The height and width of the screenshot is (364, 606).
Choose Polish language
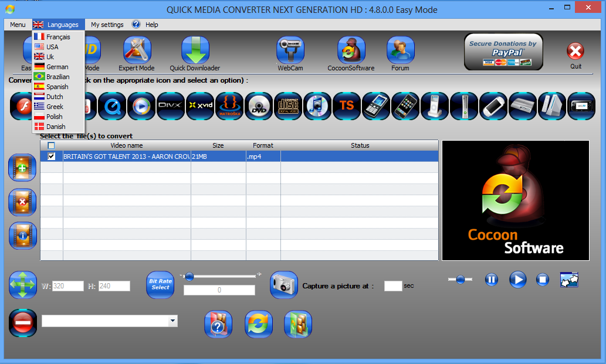pos(58,117)
